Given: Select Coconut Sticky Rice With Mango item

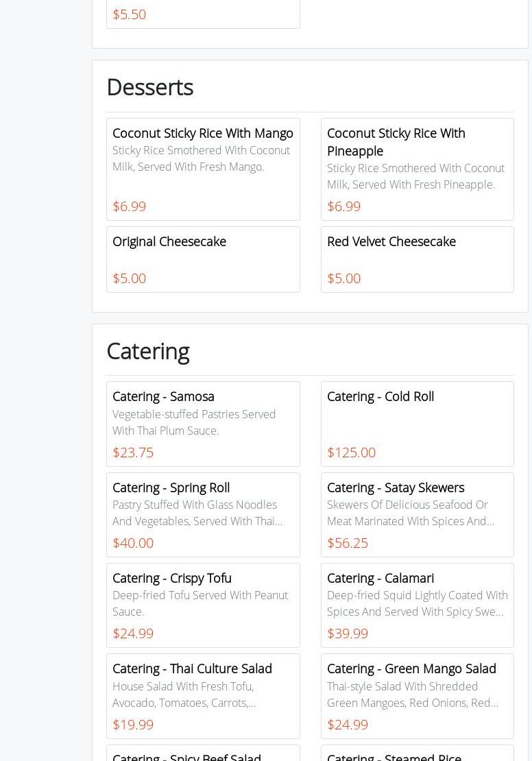Looking at the screenshot, I should point(203,169).
